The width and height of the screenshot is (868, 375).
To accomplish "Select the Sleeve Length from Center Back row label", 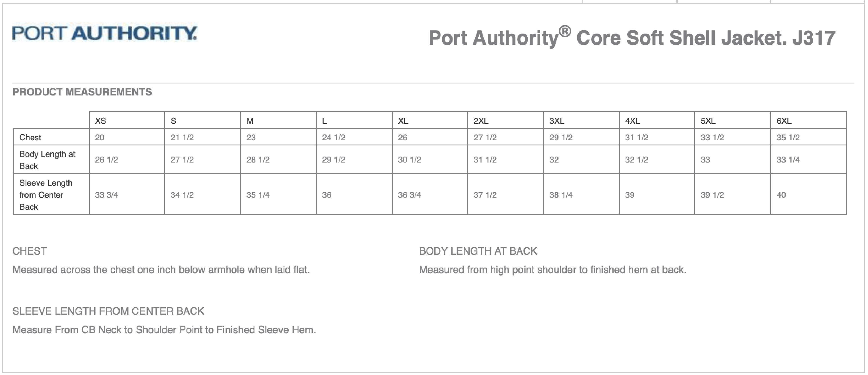I will pos(46,195).
